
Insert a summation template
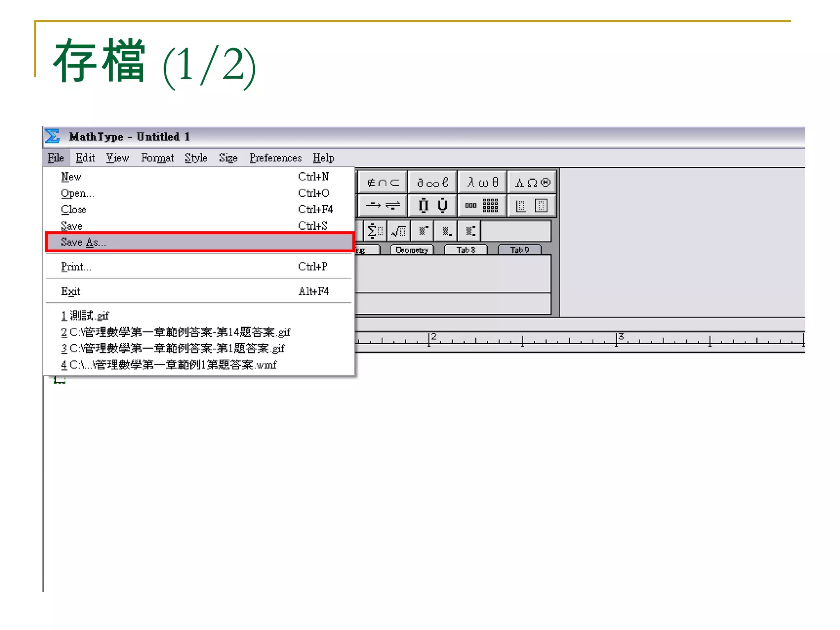coord(375,231)
